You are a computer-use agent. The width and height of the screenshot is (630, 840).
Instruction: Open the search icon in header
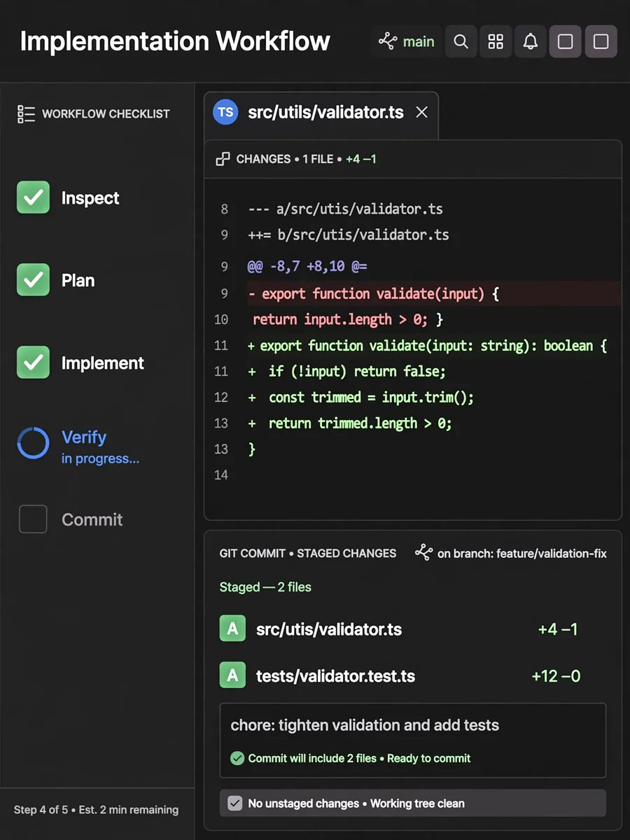461,41
